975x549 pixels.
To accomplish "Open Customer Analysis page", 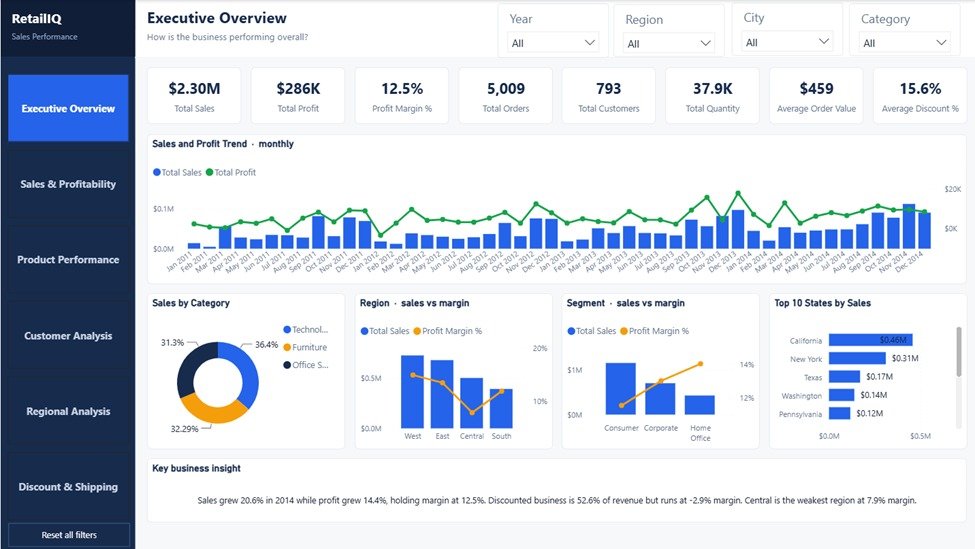I will (x=68, y=336).
